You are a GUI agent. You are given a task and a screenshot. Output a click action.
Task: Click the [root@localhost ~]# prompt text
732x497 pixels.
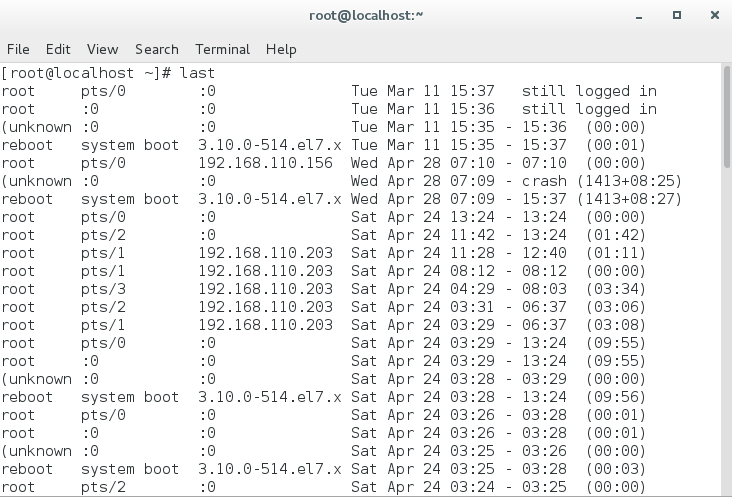pos(87,73)
